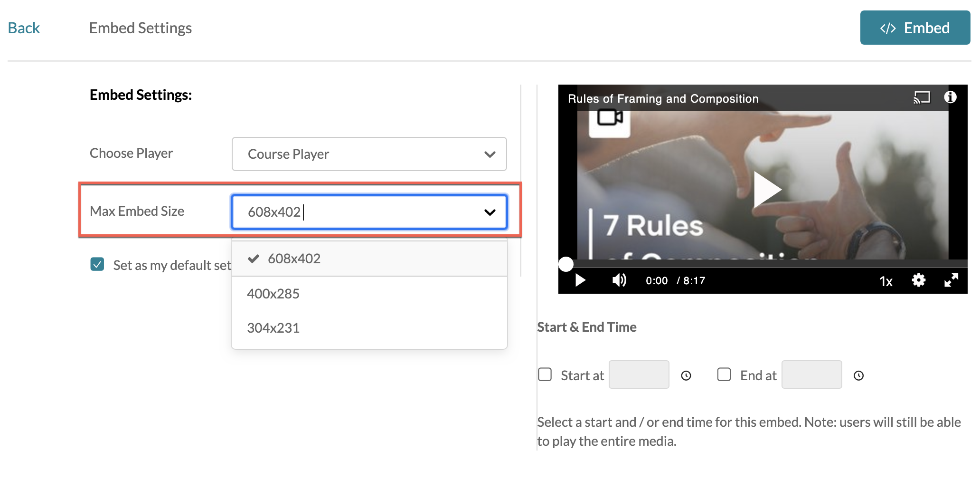The height and width of the screenshot is (480, 980).
Task: Uncheck Set as my default settings checkbox
Action: click(97, 264)
